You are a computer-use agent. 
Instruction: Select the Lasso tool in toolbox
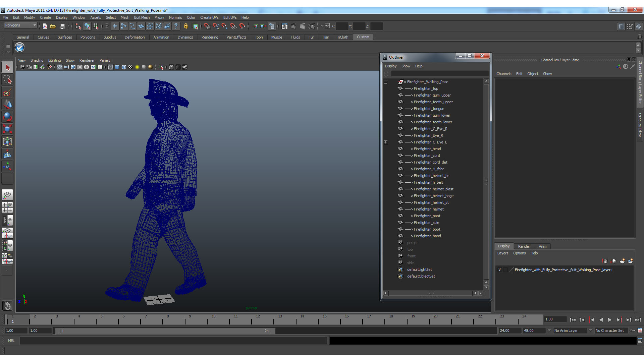pyautogui.click(x=7, y=80)
